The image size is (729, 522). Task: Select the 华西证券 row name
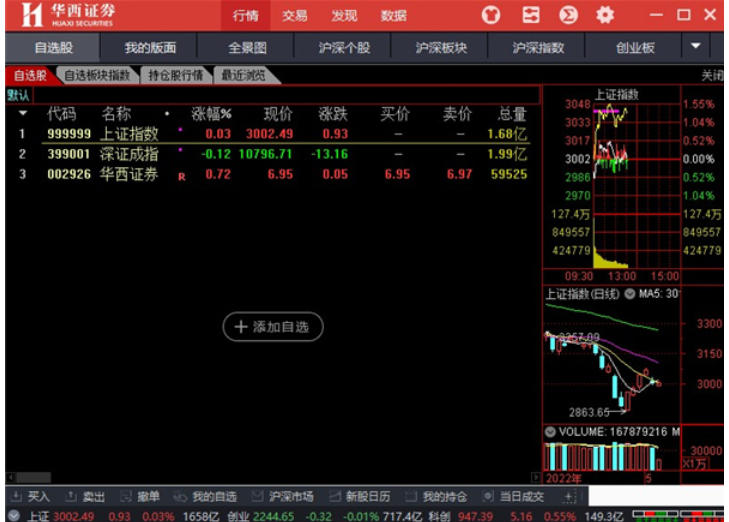click(x=129, y=174)
